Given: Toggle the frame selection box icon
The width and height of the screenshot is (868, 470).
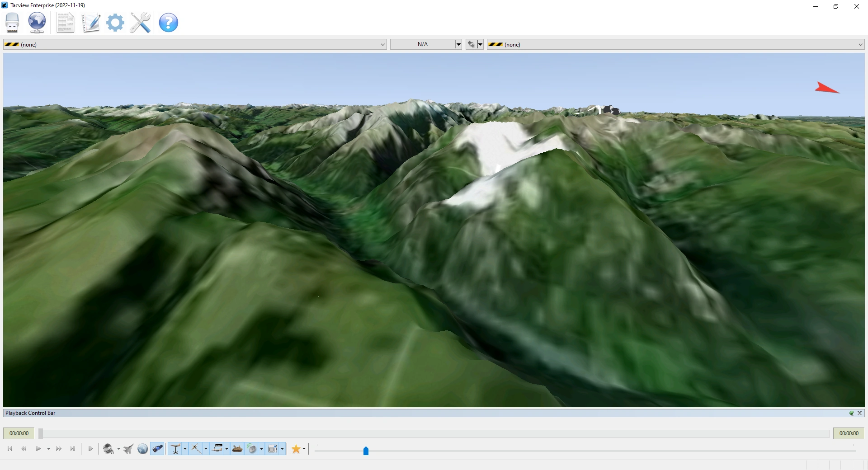Looking at the screenshot, I should pyautogui.click(x=273, y=449).
